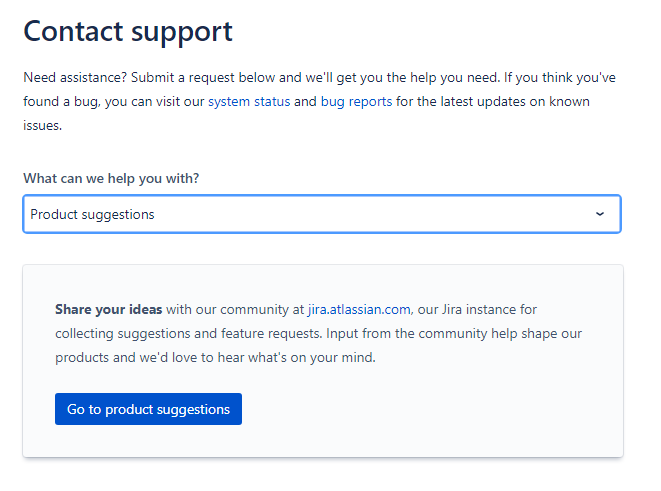This screenshot has height=491, width=661.
Task: Expand the dropdown chevron arrow
Action: (x=599, y=214)
